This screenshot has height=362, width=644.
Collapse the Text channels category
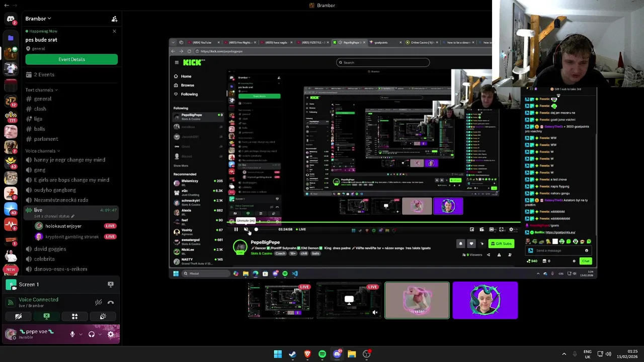coord(41,90)
